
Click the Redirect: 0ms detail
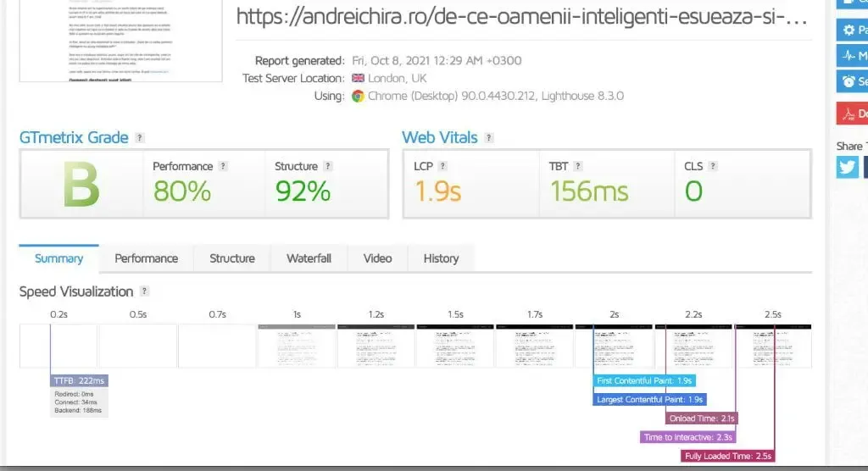(75, 394)
